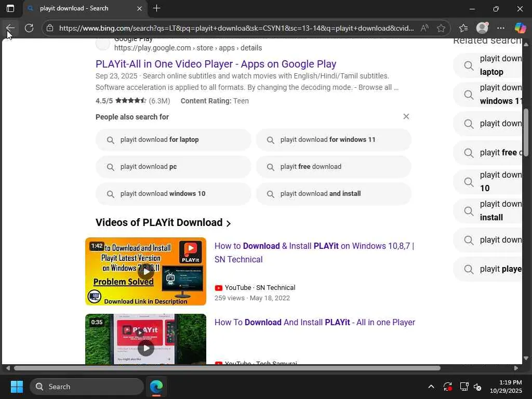Open a new tab with plus button
Viewport: 532px width, 399px height.
[x=156, y=8]
